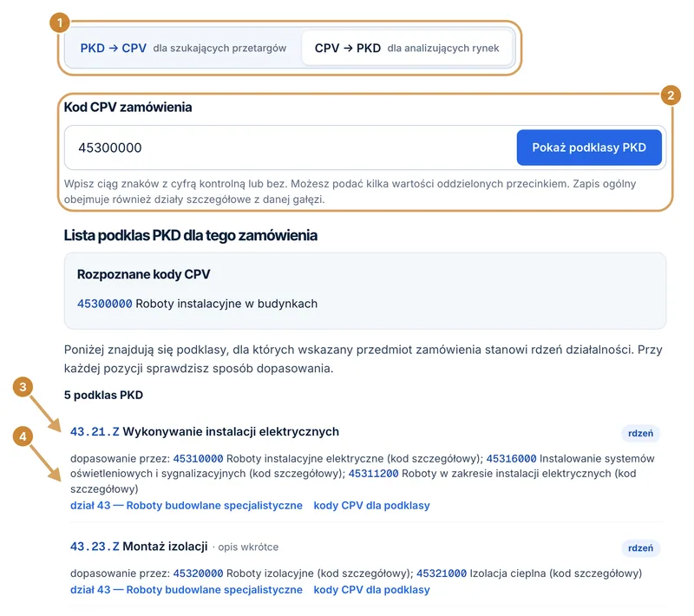Open PKD subclass 43.23.Z link
694x616 pixels.
(x=95, y=547)
